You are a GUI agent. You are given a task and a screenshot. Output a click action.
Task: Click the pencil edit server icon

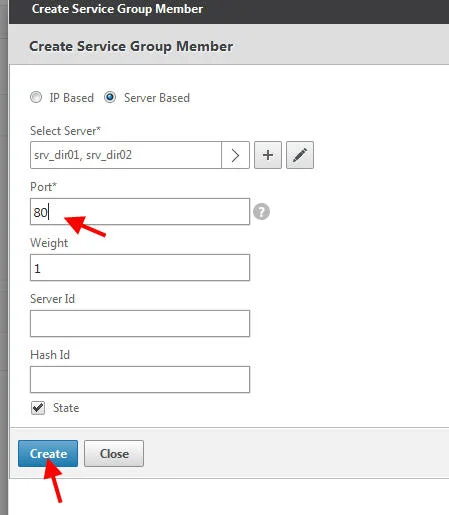(x=300, y=155)
